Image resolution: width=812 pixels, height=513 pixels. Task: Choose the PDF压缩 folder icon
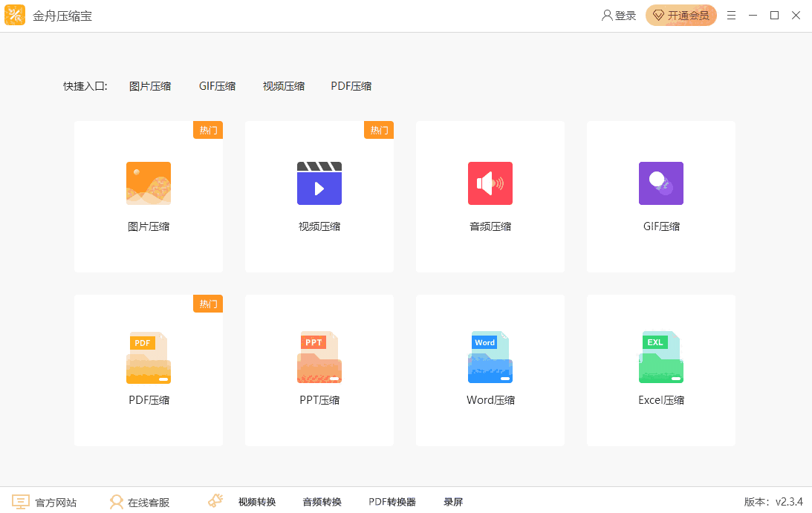pyautogui.click(x=149, y=358)
